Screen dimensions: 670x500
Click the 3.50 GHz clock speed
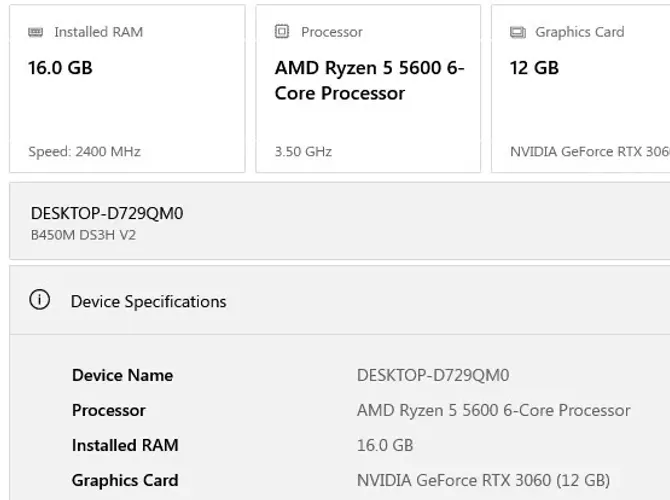[303, 152]
